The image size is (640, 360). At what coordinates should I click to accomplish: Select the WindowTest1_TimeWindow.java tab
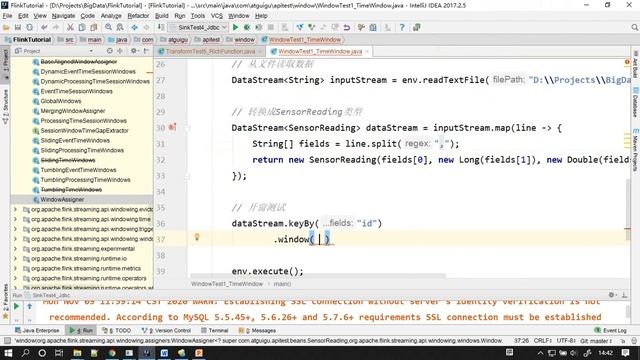click(320, 51)
